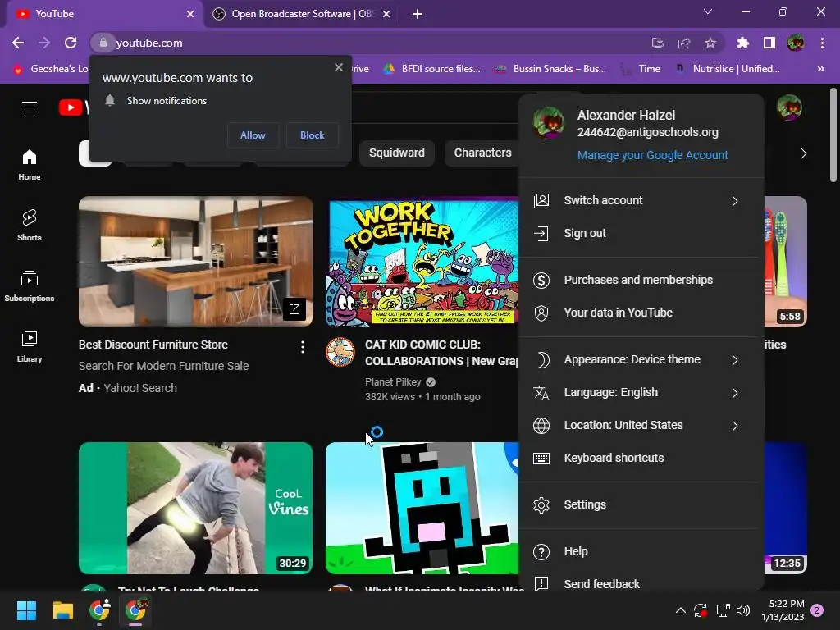
Task: Reload the YouTube page
Action: [71, 43]
